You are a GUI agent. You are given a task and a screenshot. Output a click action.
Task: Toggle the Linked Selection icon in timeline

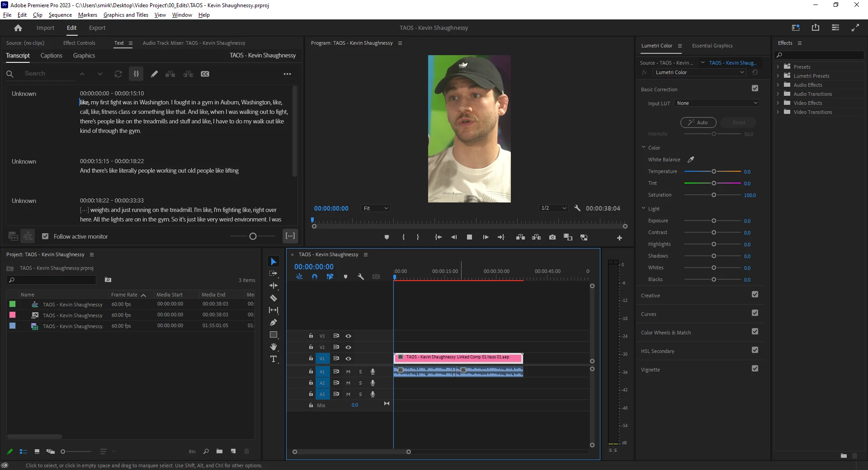coord(330,277)
